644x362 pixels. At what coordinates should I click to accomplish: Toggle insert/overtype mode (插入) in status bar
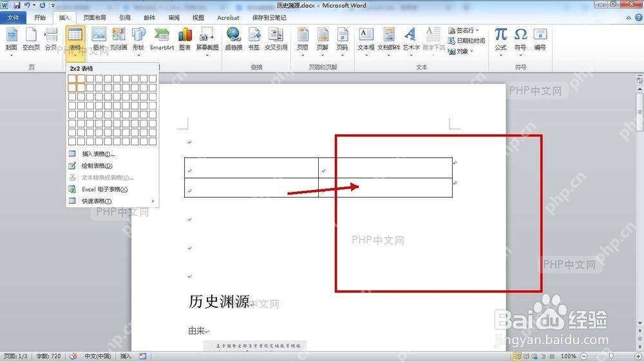point(126,356)
